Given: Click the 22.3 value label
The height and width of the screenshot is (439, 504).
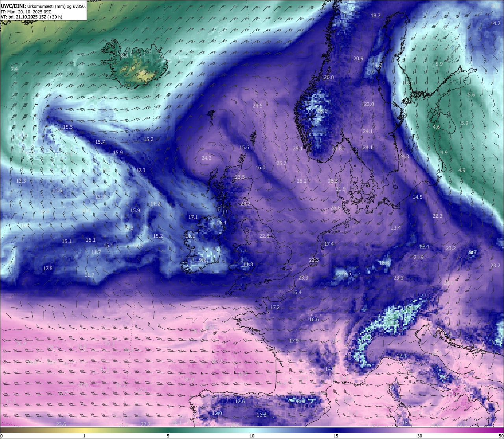Looking at the screenshot, I should (x=437, y=216).
